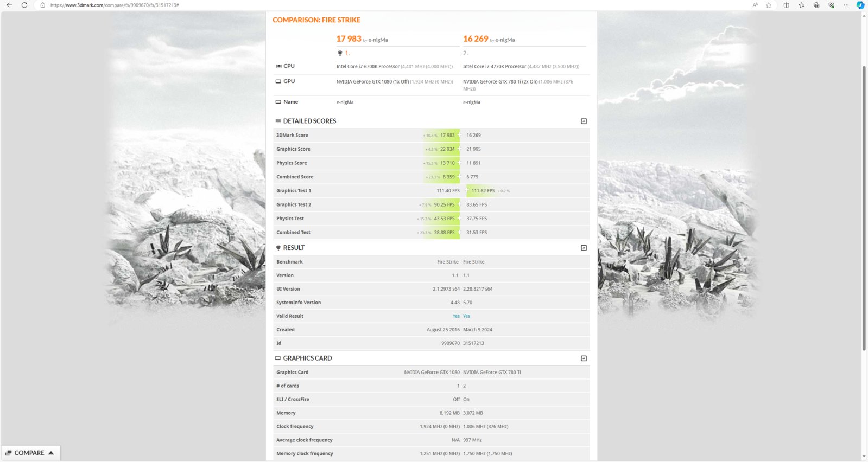The height and width of the screenshot is (462, 868).
Task: Open the Favorites list icon
Action: coord(801,5)
